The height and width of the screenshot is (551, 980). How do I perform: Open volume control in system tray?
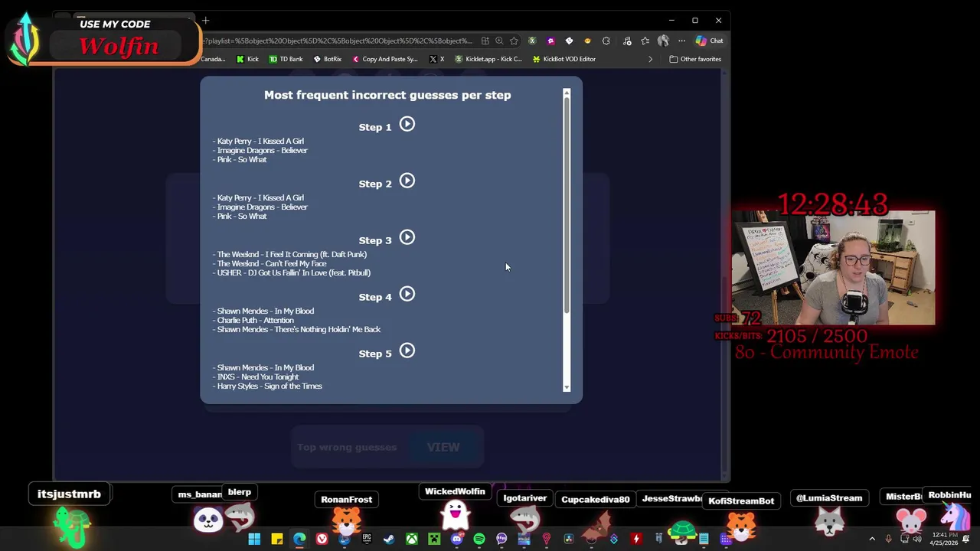[917, 539]
